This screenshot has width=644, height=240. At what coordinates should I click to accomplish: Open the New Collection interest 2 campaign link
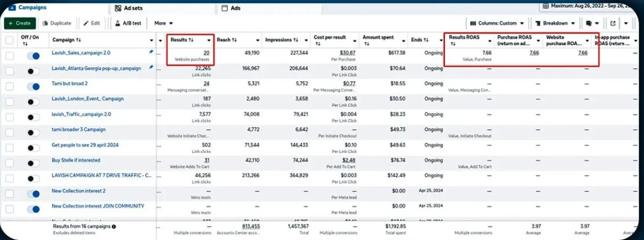coord(79,191)
